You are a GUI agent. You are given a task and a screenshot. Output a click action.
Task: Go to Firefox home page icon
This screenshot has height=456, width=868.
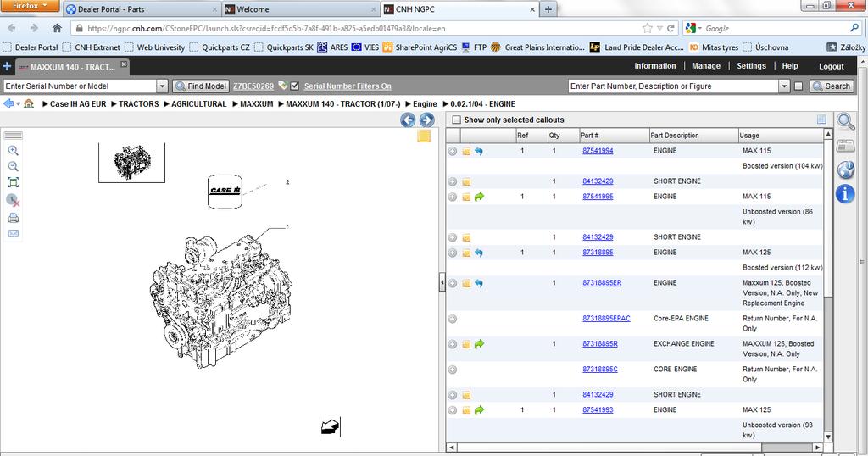coord(57,28)
